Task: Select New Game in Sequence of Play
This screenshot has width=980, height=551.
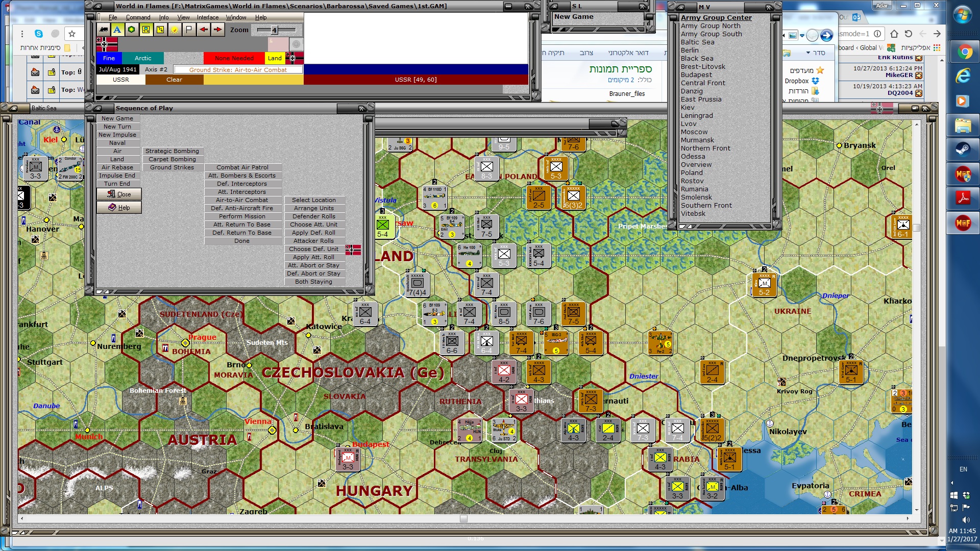Action: [117, 118]
